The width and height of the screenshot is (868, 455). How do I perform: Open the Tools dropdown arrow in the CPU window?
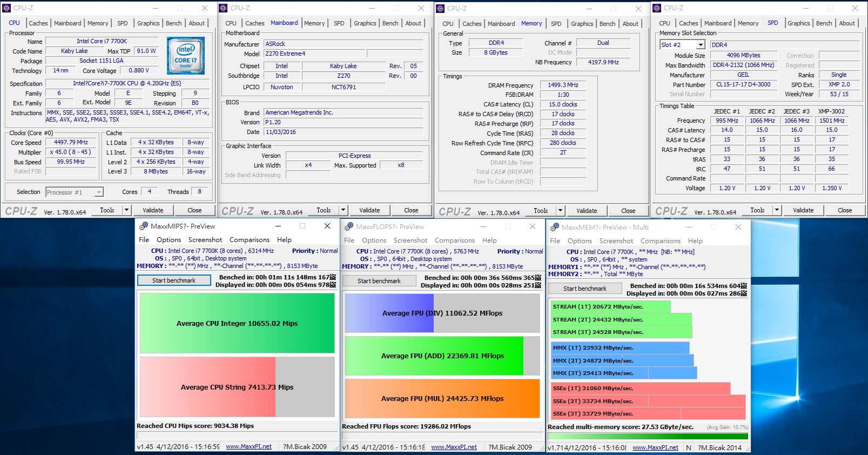(x=127, y=210)
